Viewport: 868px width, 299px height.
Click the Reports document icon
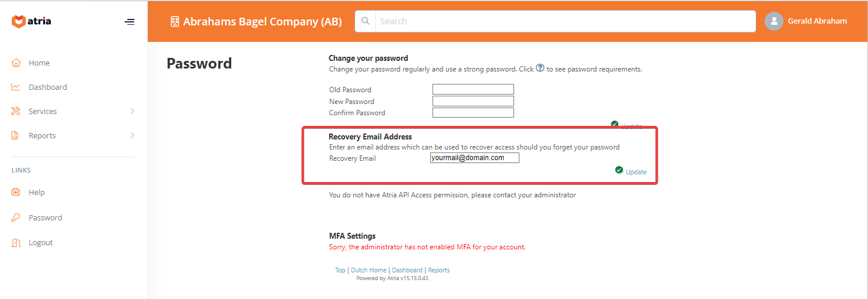(x=16, y=135)
